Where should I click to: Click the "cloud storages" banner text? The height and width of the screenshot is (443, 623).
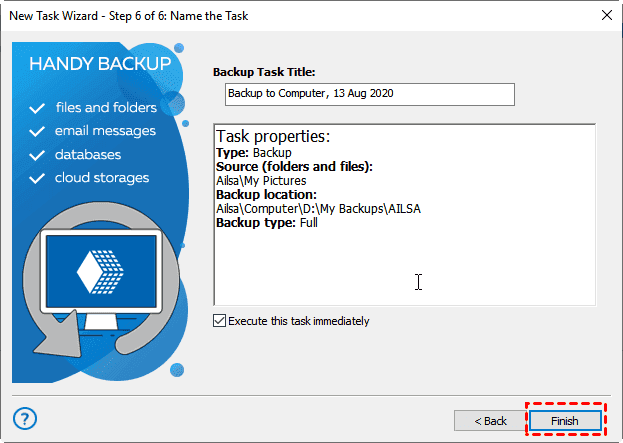[102, 179]
